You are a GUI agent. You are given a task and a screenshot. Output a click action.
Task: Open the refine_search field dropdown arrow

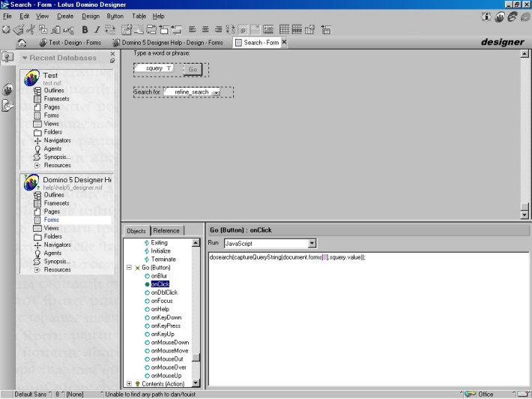coord(216,92)
